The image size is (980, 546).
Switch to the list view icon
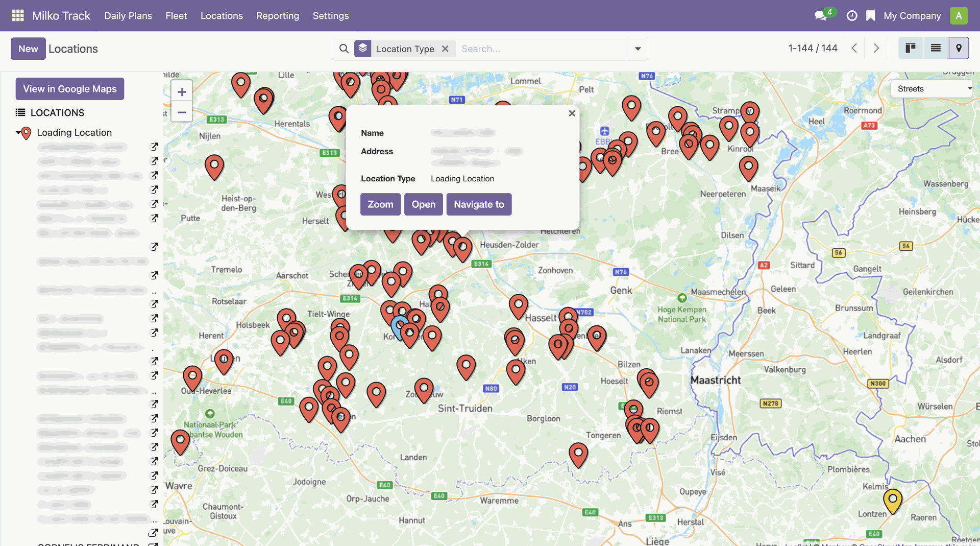(935, 48)
